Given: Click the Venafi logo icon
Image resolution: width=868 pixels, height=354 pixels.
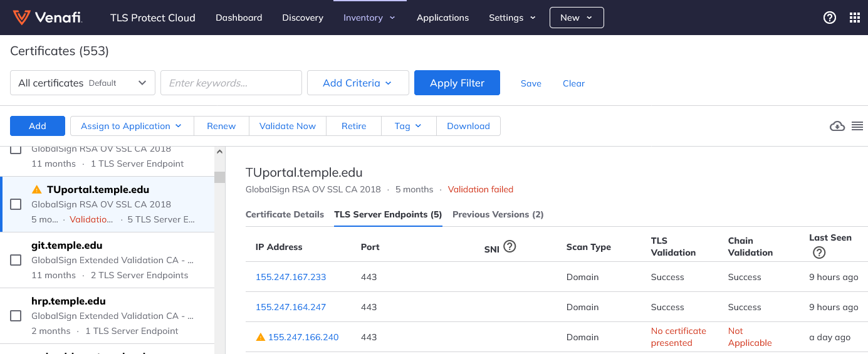Looking at the screenshot, I should coord(21,18).
